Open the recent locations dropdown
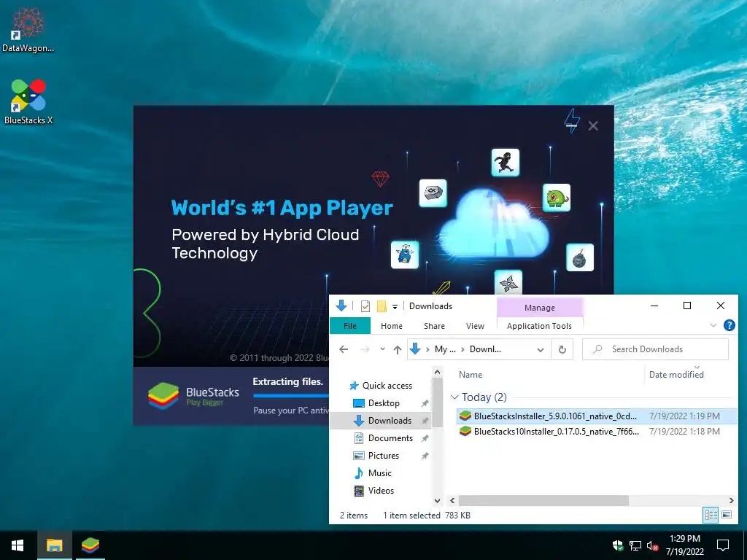 pyautogui.click(x=382, y=349)
